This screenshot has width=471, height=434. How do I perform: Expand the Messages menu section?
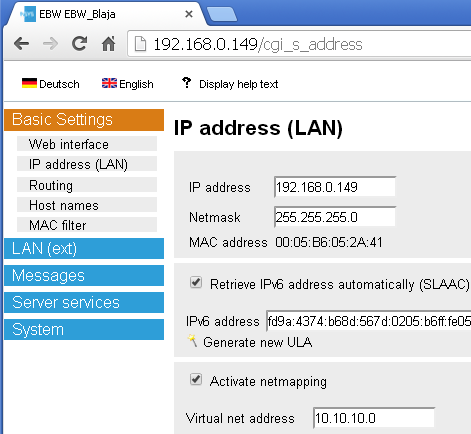(84, 275)
